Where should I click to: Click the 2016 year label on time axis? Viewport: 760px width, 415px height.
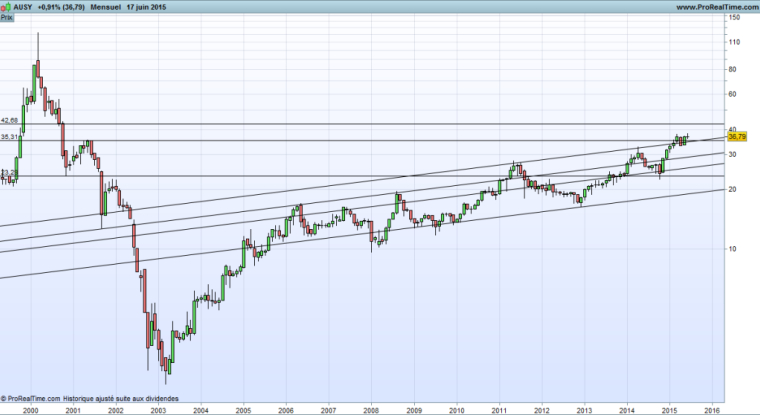pyautogui.click(x=712, y=410)
